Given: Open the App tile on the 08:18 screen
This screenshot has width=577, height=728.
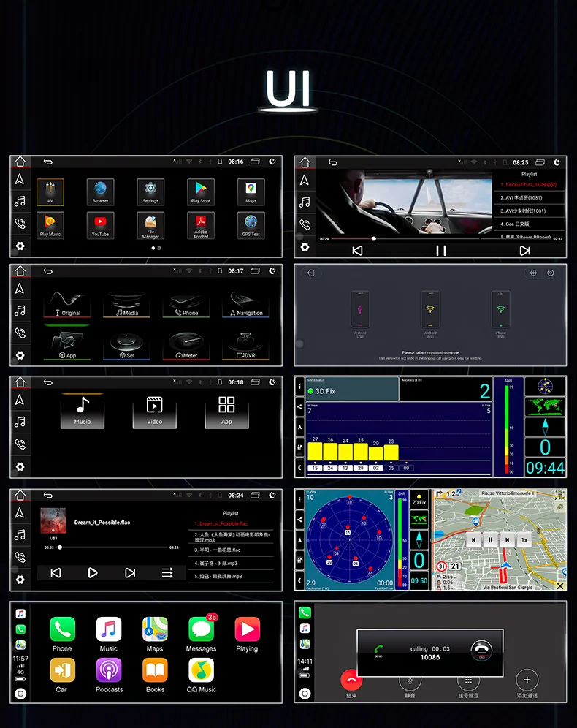Looking at the screenshot, I should [x=226, y=411].
